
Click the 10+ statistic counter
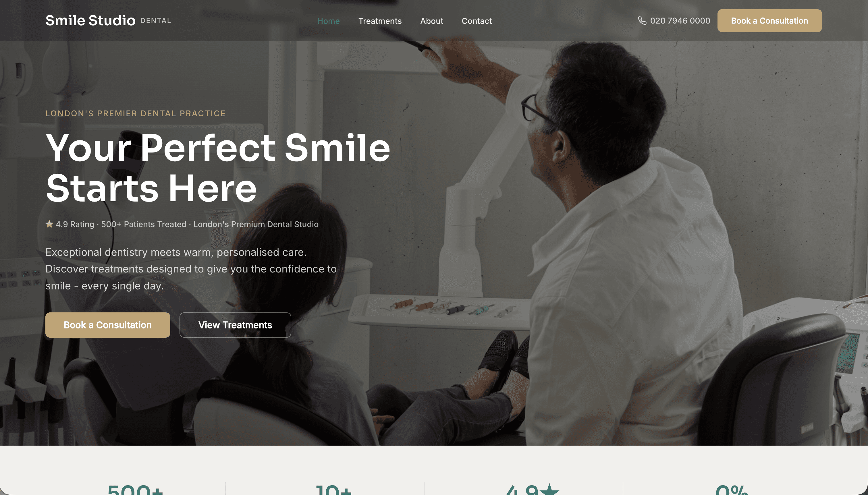click(x=334, y=490)
